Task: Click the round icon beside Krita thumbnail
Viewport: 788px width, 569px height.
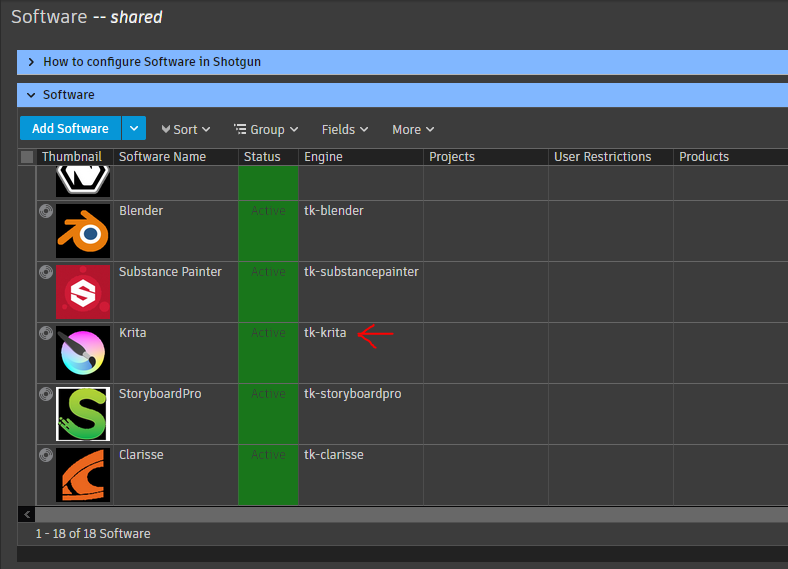Action: 46,333
